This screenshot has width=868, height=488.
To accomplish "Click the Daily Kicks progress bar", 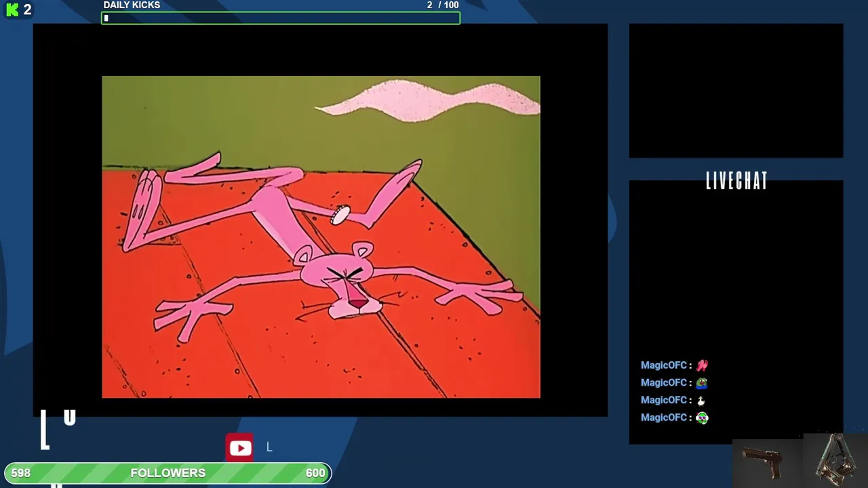I will click(x=281, y=18).
